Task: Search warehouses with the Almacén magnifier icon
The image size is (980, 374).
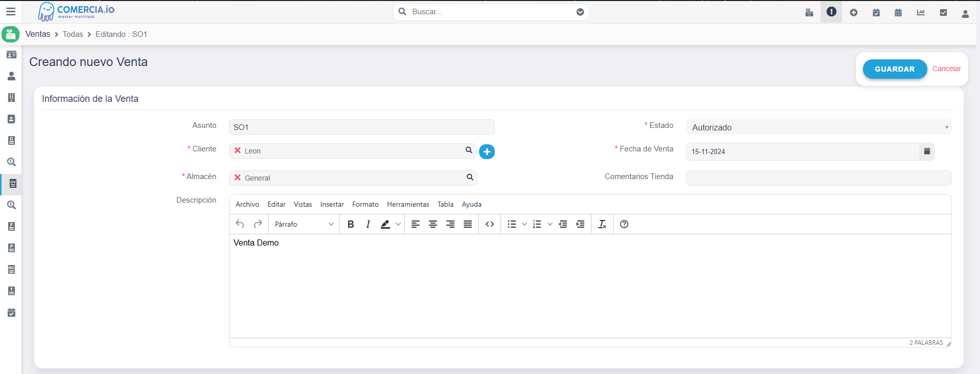Action: [x=470, y=177]
